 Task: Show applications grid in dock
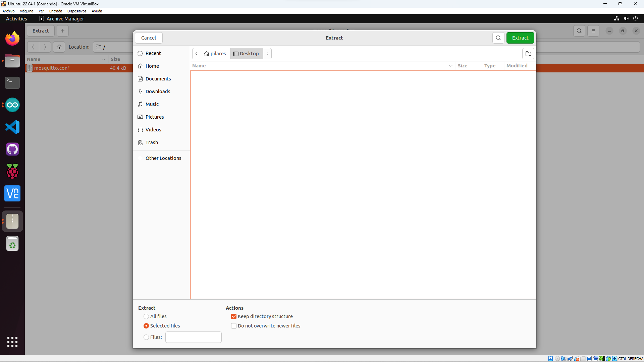click(x=12, y=342)
